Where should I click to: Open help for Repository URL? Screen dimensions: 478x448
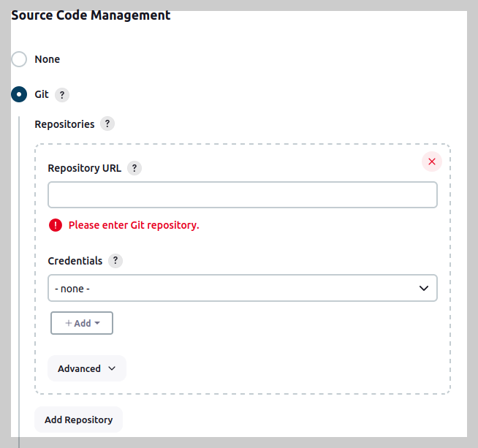coord(134,168)
